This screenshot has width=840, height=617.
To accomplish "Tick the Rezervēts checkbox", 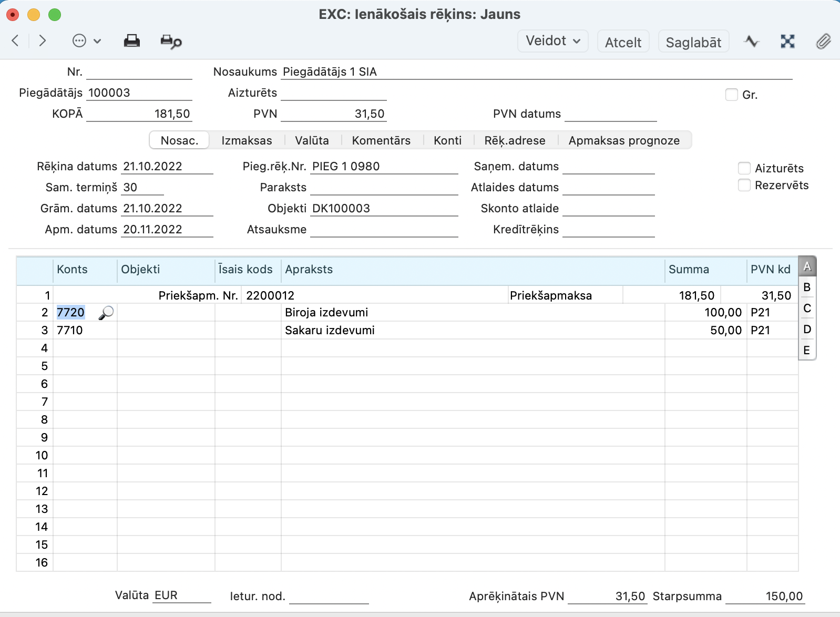I will (744, 185).
